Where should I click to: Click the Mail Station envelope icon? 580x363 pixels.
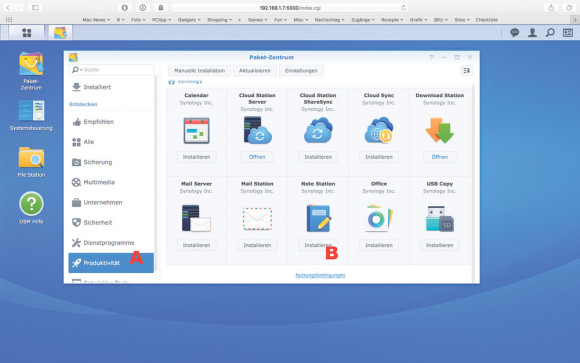(257, 219)
